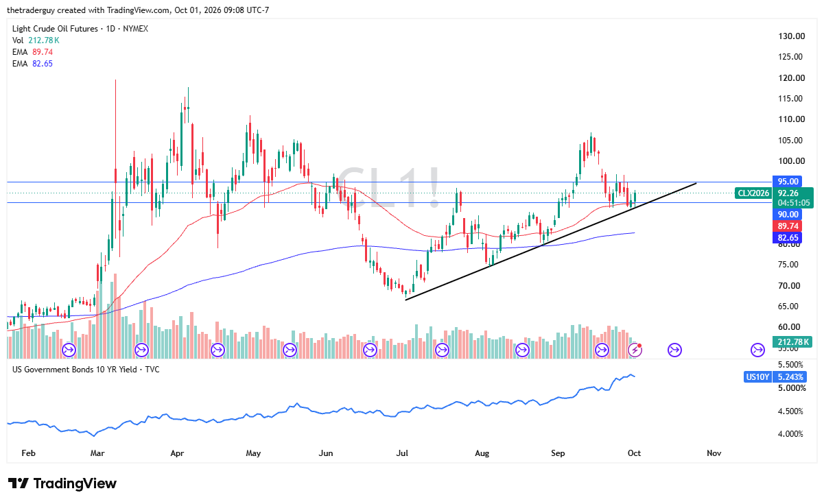Click the lightning-bolt event icon at Oct 1
The image size is (824, 504).
635,350
